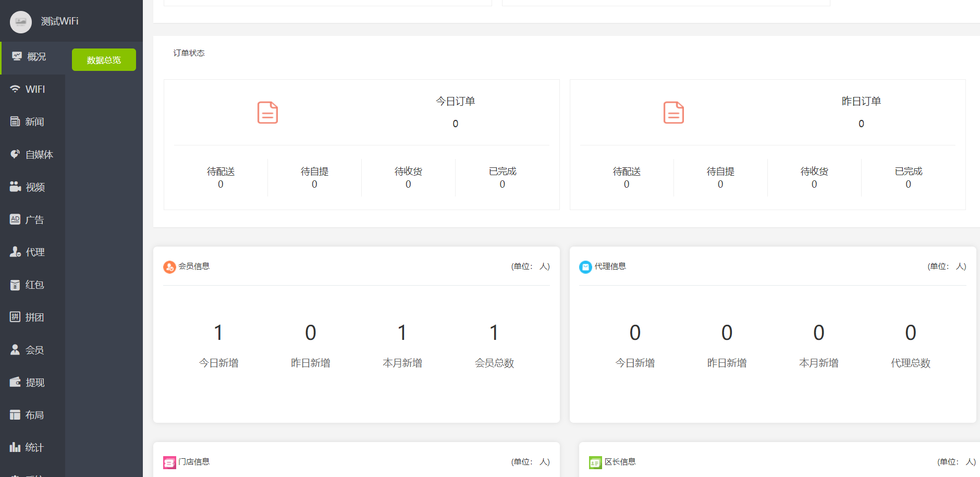The image size is (980, 477).
Task: Select the 提现 withdrawal menu item
Action: coord(32,383)
